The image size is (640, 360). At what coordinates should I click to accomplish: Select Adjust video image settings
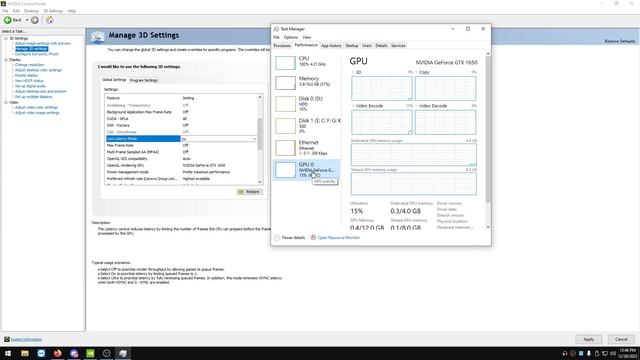coord(37,113)
